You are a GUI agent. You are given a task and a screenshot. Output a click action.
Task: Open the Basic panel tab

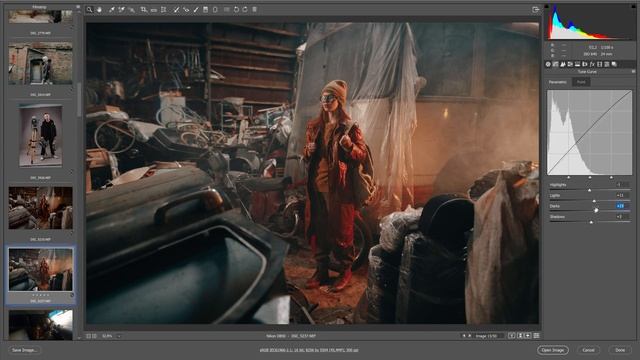tap(548, 64)
